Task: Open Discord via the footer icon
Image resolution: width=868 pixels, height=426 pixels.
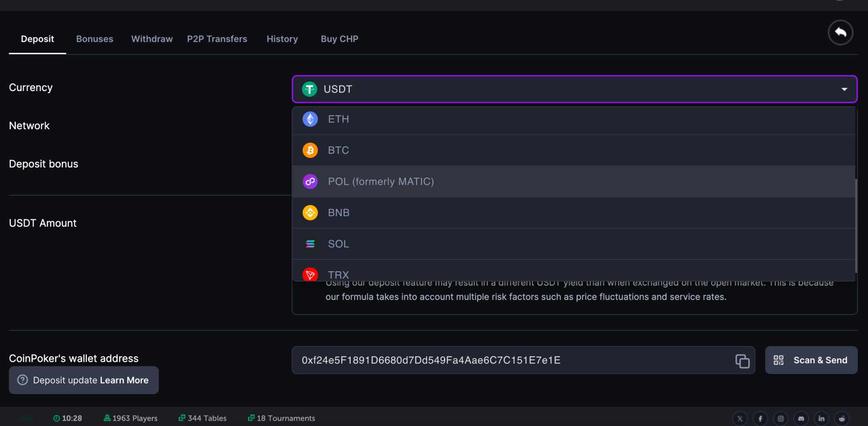Action: 801,418
